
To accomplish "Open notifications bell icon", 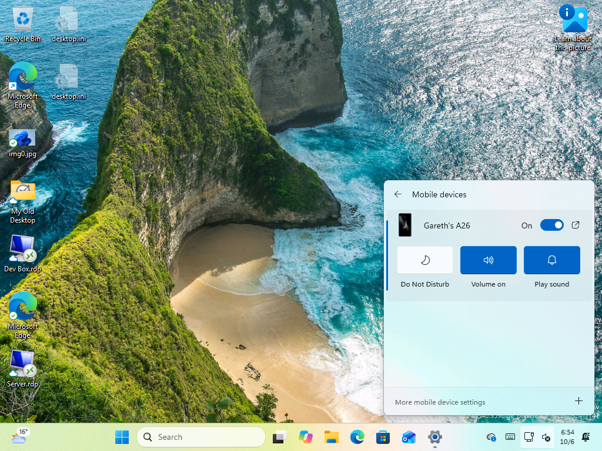I will pyautogui.click(x=585, y=437).
